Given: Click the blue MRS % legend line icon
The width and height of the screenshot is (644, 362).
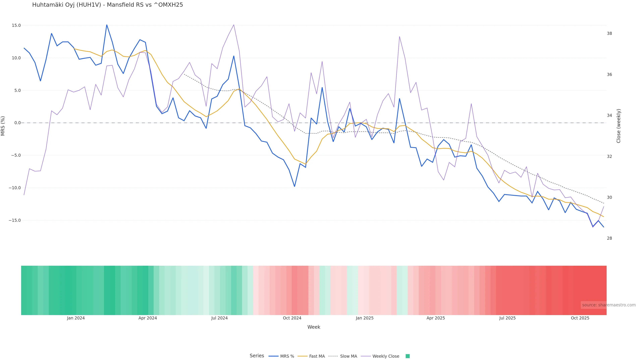Looking at the screenshot, I should click(274, 356).
